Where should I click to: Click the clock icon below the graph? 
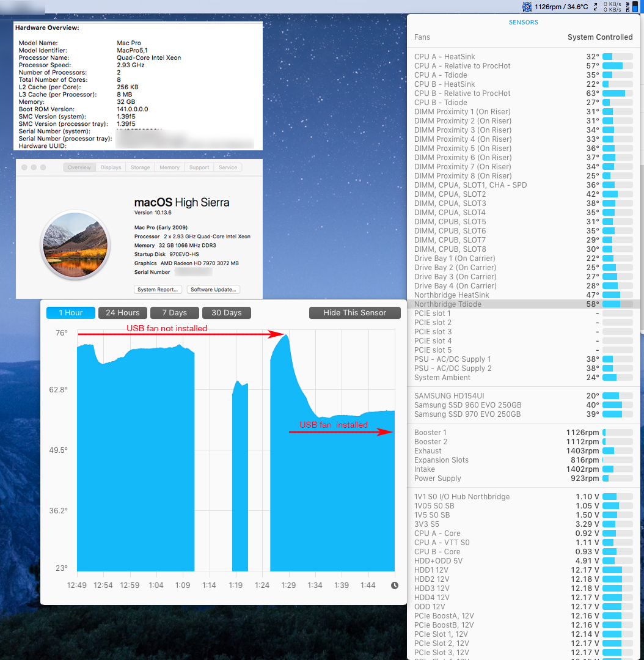coord(394,585)
